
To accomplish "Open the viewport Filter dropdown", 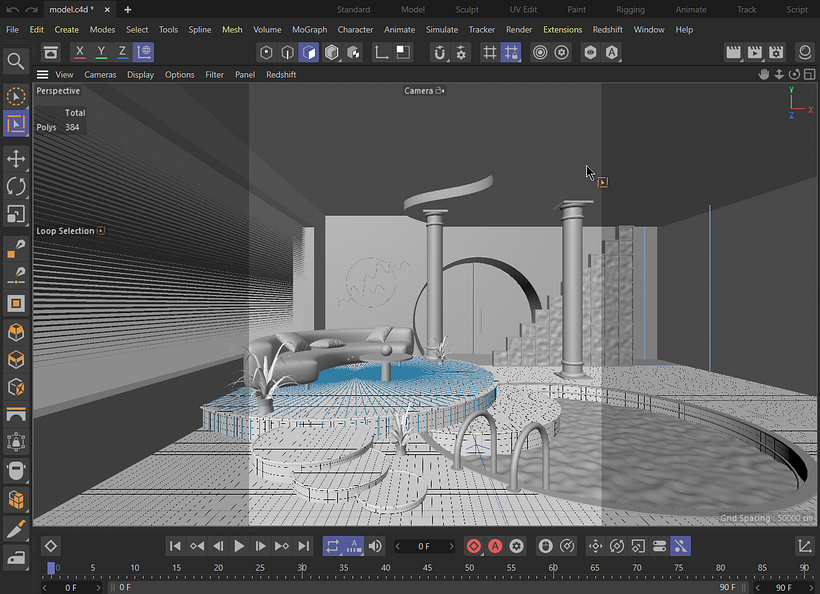I will pyautogui.click(x=214, y=75).
